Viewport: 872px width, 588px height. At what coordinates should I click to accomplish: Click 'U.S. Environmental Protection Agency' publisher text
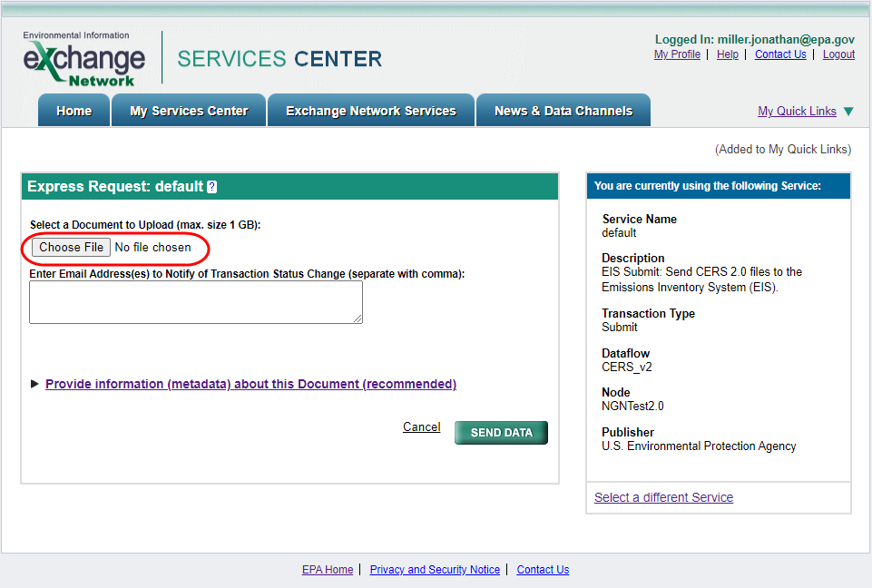699,446
